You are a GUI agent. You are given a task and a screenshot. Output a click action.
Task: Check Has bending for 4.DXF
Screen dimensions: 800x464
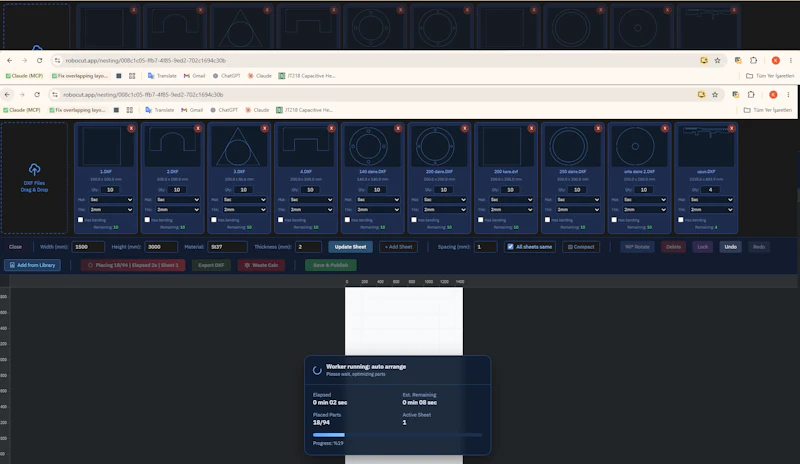(281, 220)
